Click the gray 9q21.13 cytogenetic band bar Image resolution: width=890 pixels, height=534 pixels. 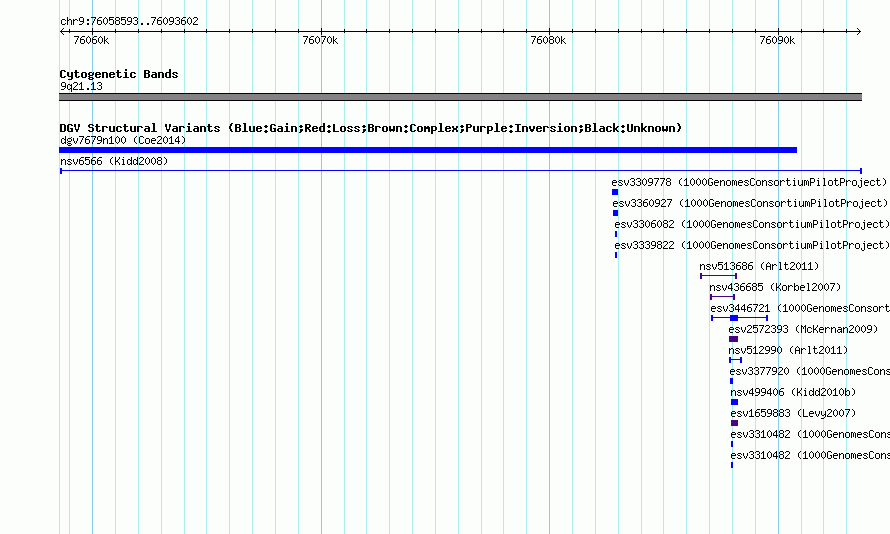click(x=460, y=97)
